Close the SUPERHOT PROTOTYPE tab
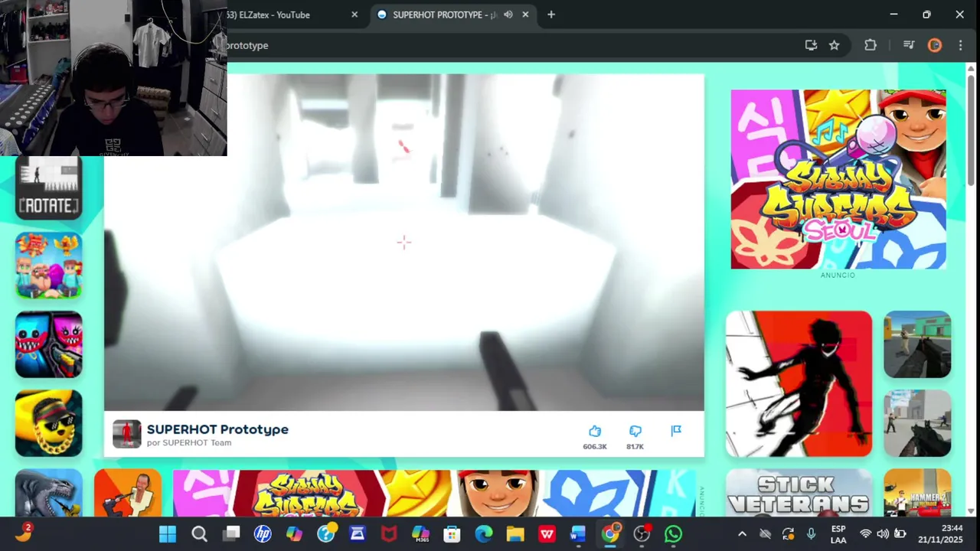The height and width of the screenshot is (551, 980). point(526,15)
